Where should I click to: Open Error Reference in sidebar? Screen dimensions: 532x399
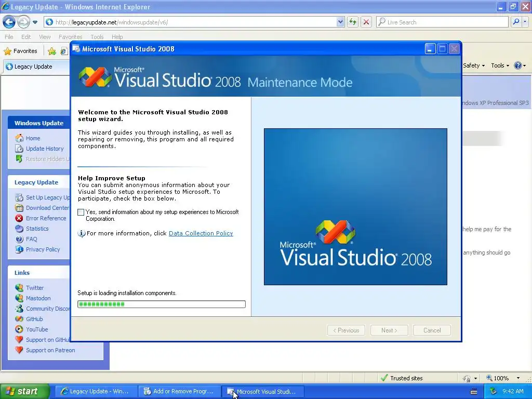coord(46,219)
